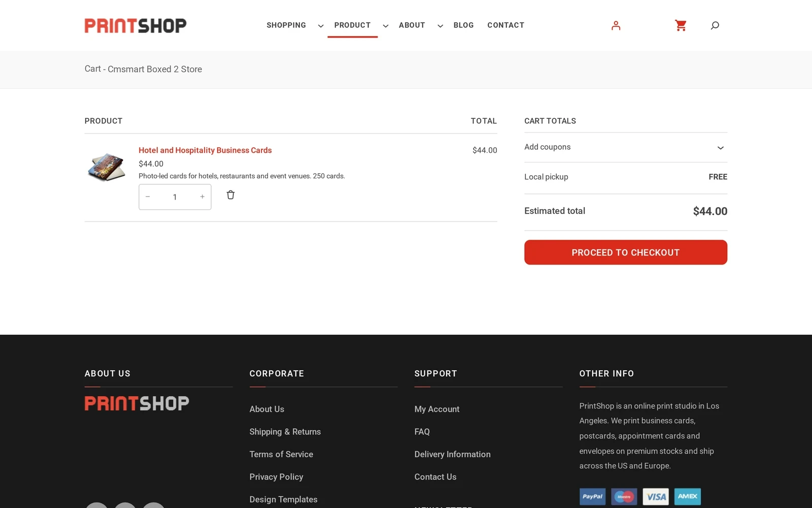The width and height of the screenshot is (812, 508).
Task: Open Hotel and Hospitality Business Cards link
Action: [x=205, y=150]
